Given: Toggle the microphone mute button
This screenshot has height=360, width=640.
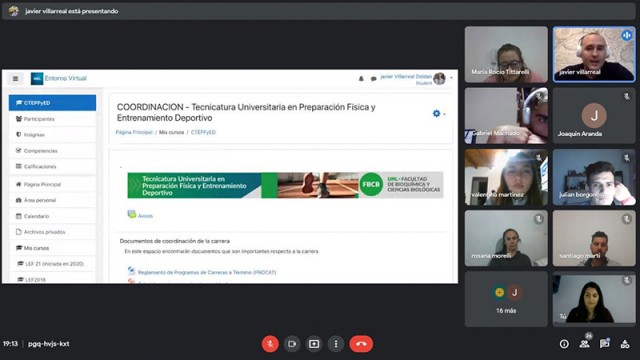Looking at the screenshot, I should tap(270, 344).
